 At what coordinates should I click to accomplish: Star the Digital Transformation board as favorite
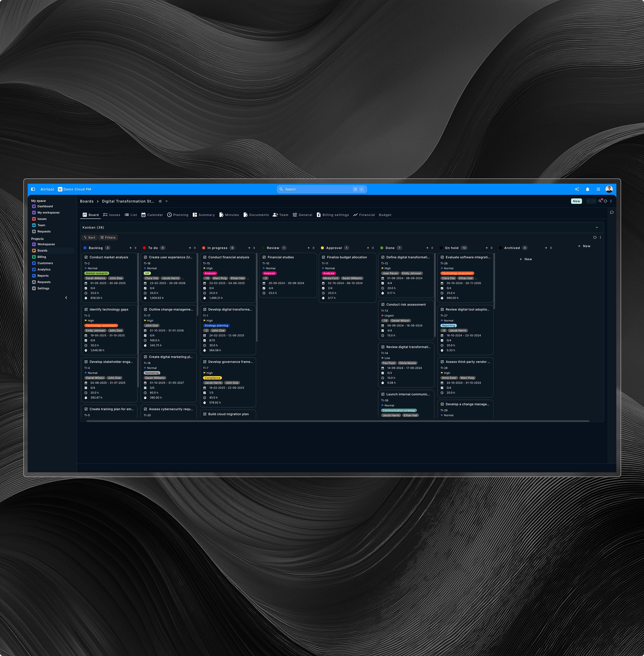[160, 201]
